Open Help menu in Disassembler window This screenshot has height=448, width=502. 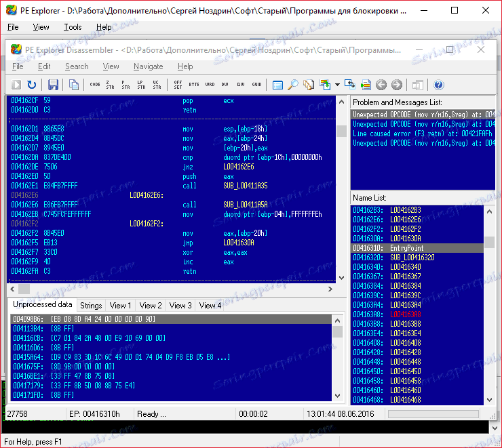[x=185, y=66]
